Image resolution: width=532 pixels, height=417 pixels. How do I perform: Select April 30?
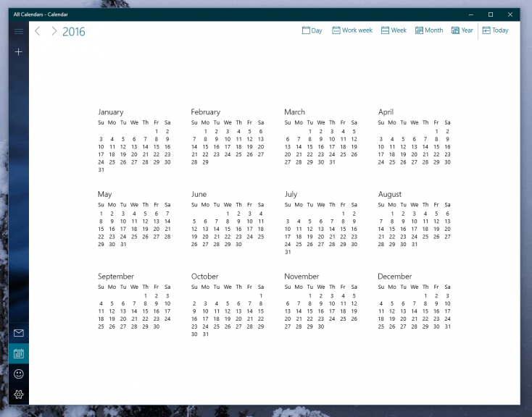(x=447, y=162)
